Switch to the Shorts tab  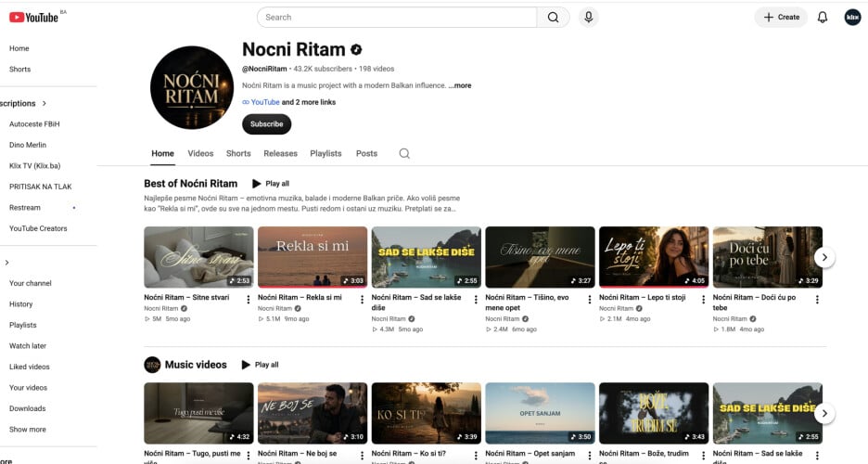point(238,153)
